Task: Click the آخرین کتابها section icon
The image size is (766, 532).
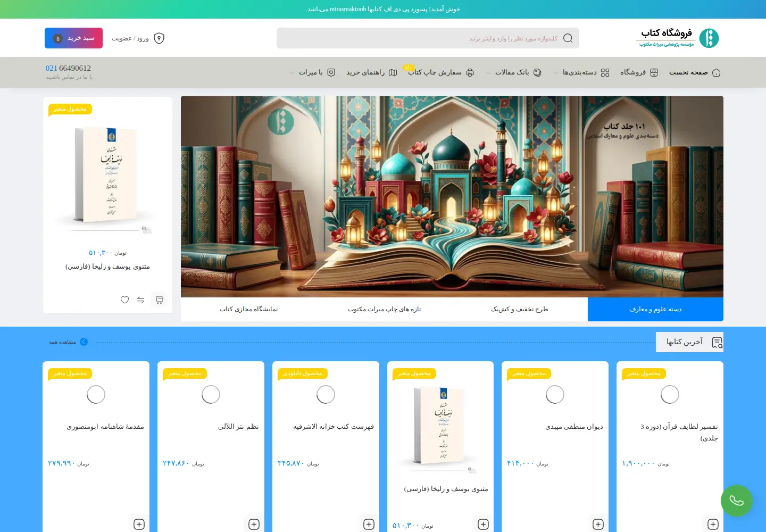Action: 717,343
